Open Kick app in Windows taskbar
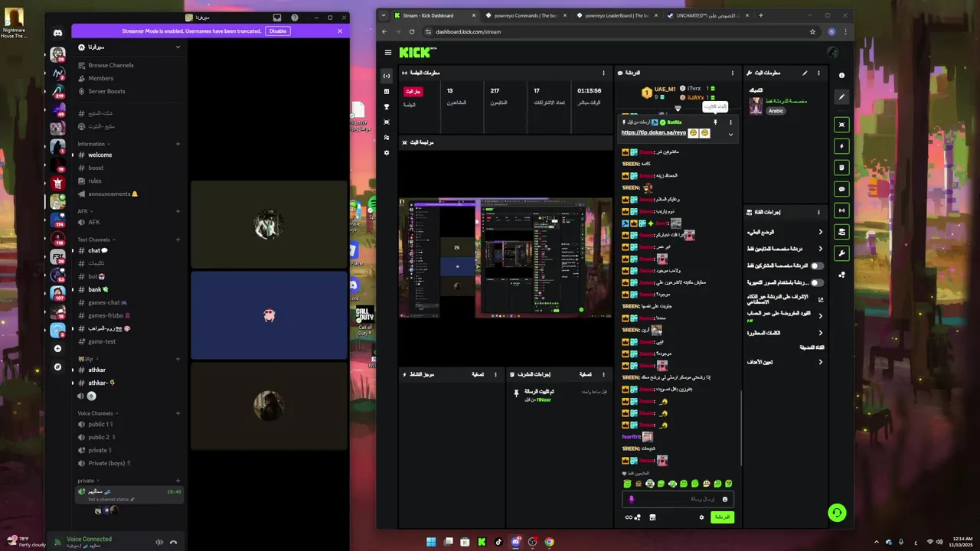Image resolution: width=980 pixels, height=551 pixels. point(482,542)
